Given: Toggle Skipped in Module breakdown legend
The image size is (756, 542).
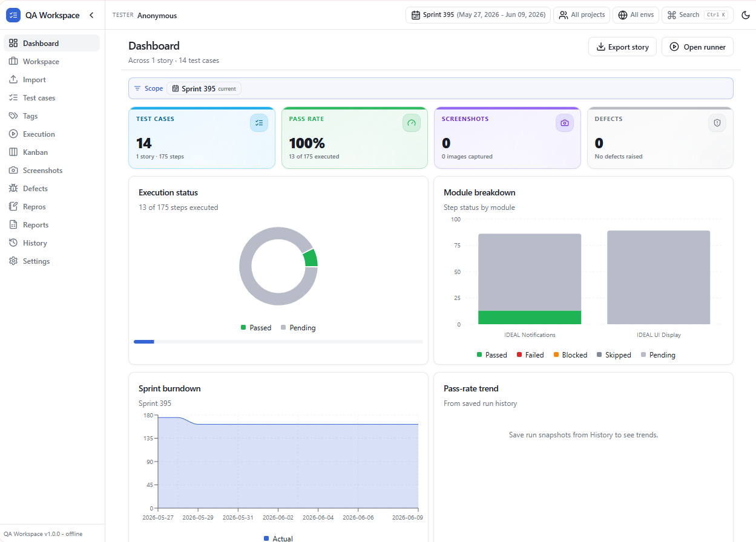Looking at the screenshot, I should coord(614,355).
